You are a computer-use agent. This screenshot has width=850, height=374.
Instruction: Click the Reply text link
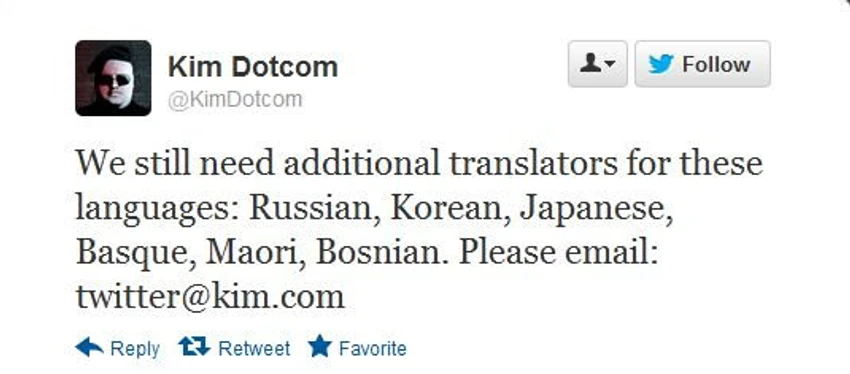pyautogui.click(x=135, y=349)
